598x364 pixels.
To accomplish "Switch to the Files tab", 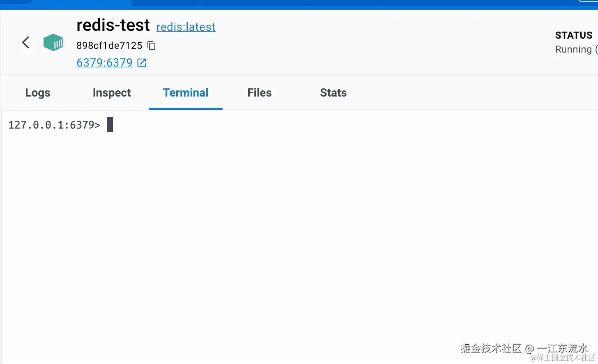I will [259, 93].
